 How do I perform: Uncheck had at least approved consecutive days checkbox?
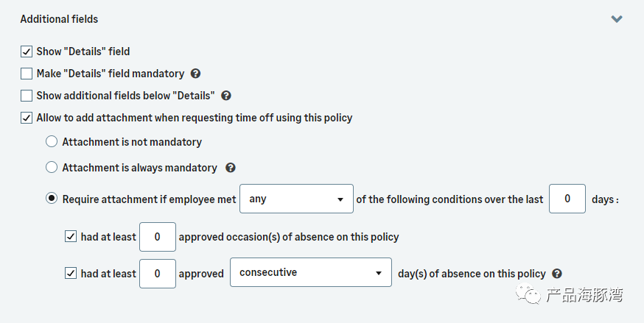pos(71,274)
